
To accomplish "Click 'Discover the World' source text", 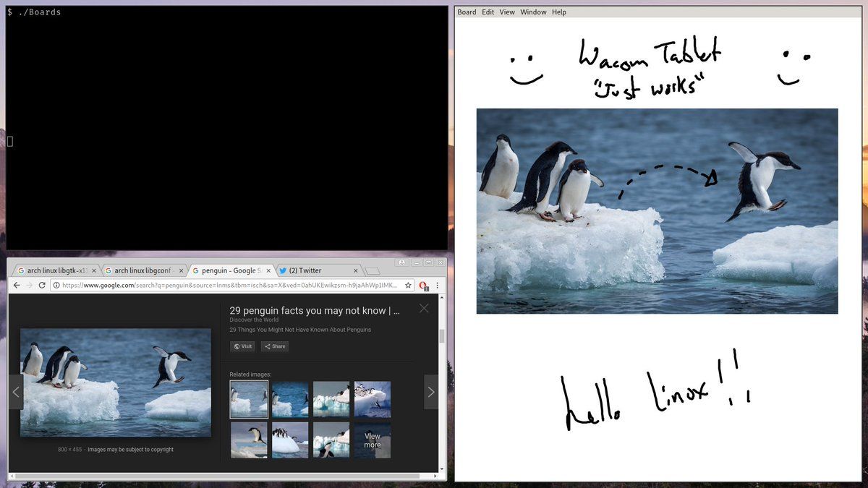I will coord(254,320).
